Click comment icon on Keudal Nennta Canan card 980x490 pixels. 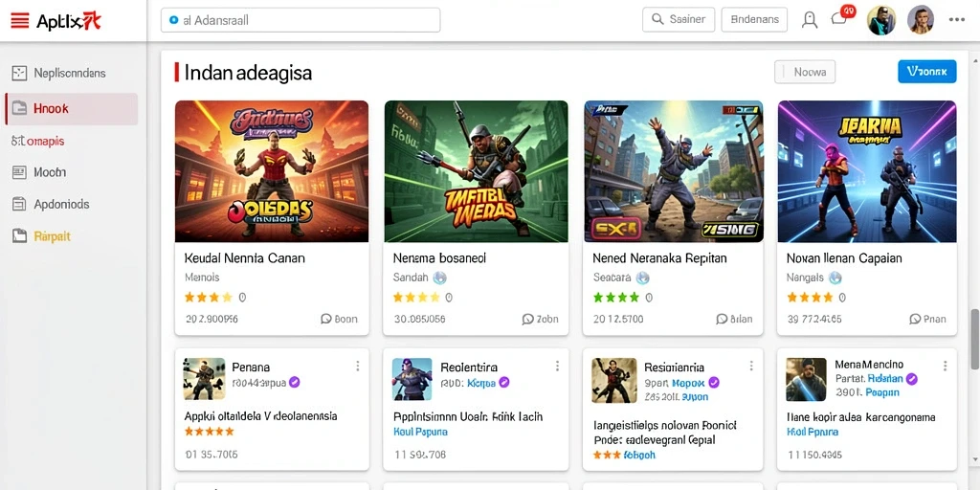point(325,319)
